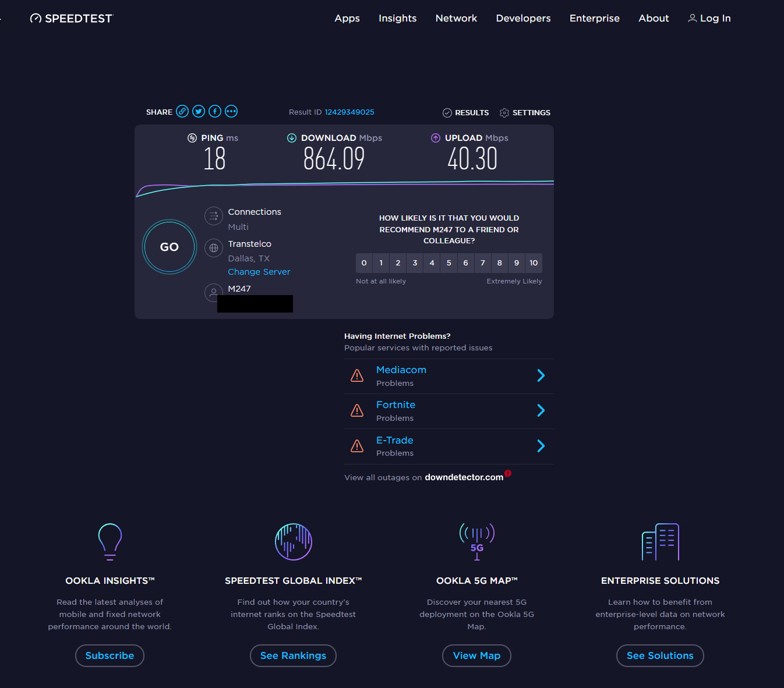Image resolution: width=784 pixels, height=688 pixels.
Task: Open the Apps menu
Action: pyautogui.click(x=347, y=18)
